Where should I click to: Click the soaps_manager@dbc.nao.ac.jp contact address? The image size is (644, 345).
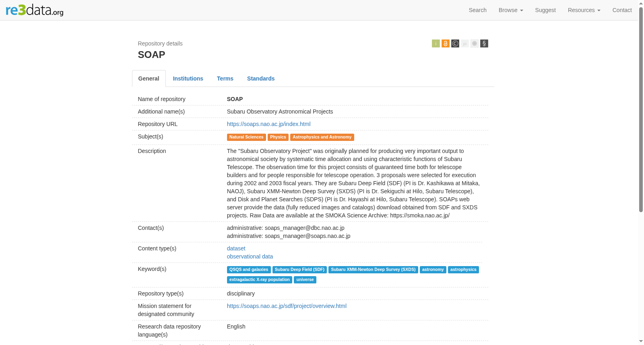[305, 228]
